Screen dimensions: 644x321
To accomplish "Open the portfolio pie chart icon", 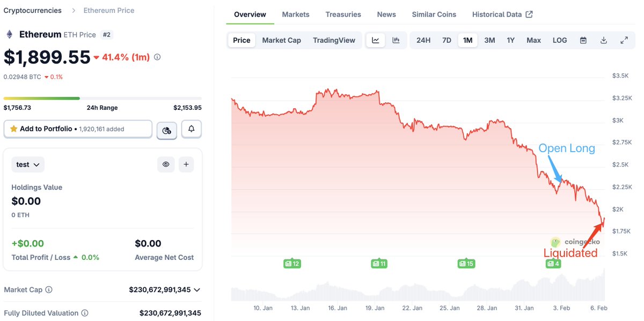I will pyautogui.click(x=166, y=130).
